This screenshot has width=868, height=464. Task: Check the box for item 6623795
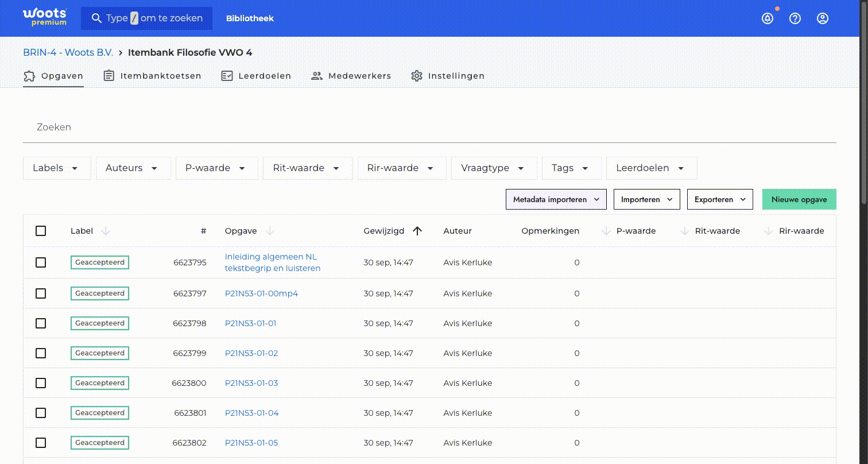(x=41, y=262)
